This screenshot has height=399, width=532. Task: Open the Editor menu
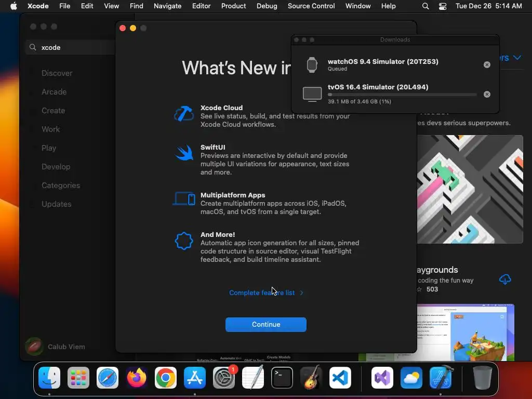pos(201,6)
